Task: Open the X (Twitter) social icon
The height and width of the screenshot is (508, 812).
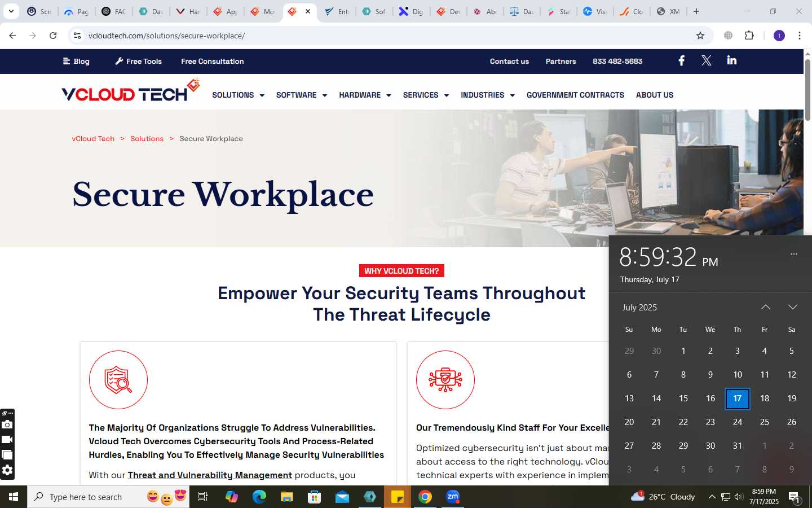Action: coord(706,61)
